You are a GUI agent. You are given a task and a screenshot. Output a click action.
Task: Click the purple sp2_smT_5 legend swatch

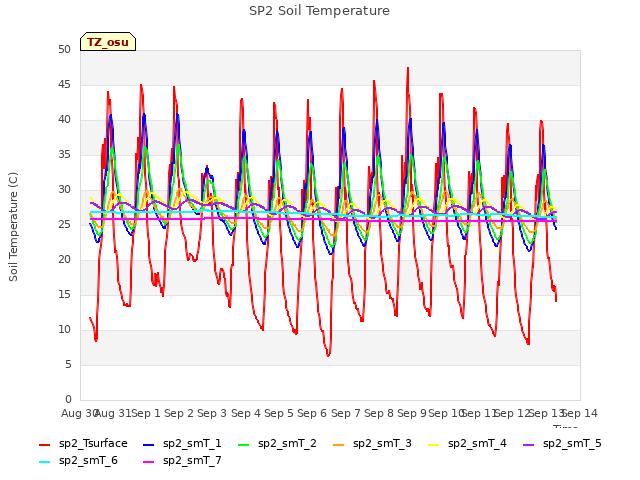coord(529,444)
